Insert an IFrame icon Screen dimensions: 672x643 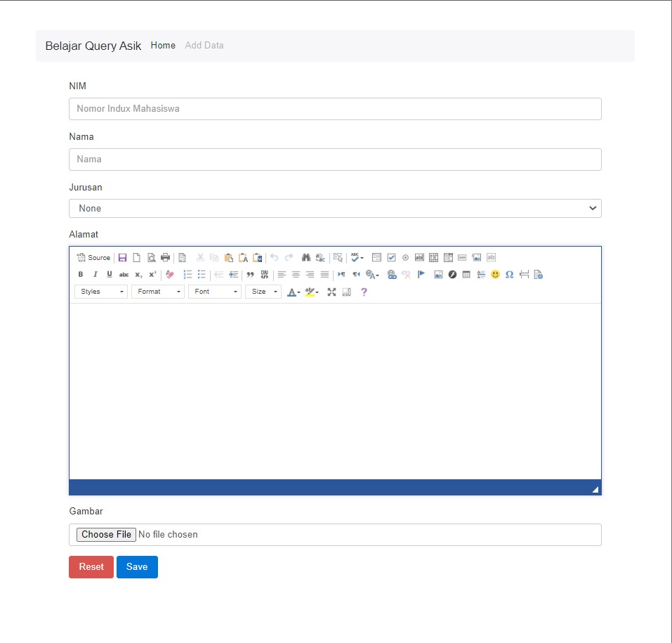(x=539, y=275)
